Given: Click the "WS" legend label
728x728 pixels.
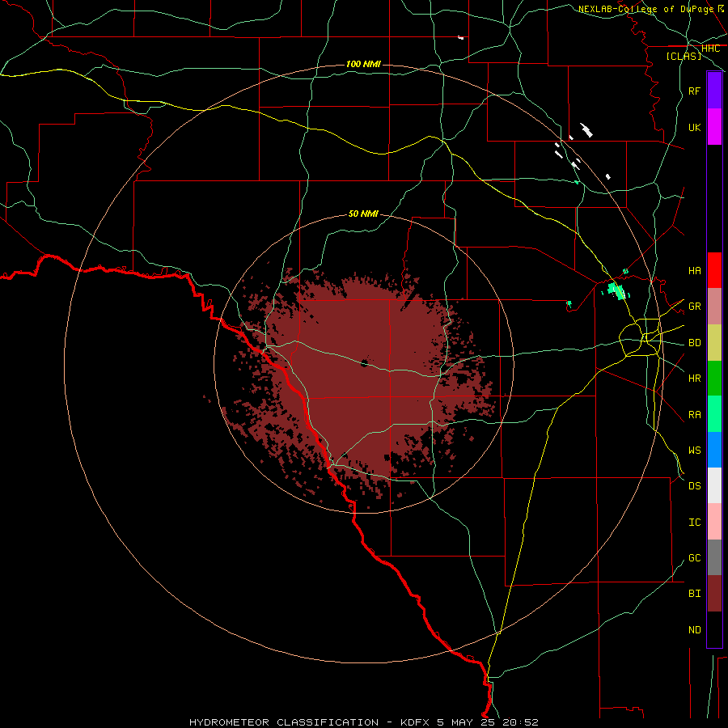Looking at the screenshot, I should click(694, 450).
